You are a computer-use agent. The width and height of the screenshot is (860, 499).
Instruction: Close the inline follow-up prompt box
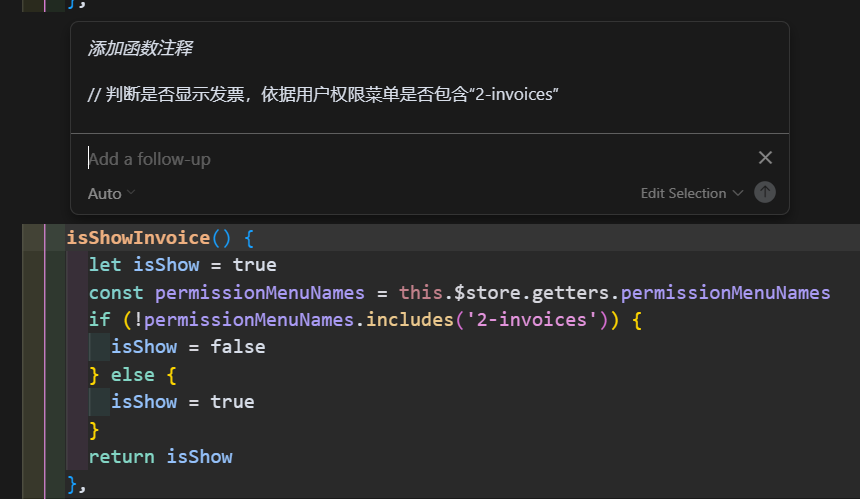coord(765,158)
